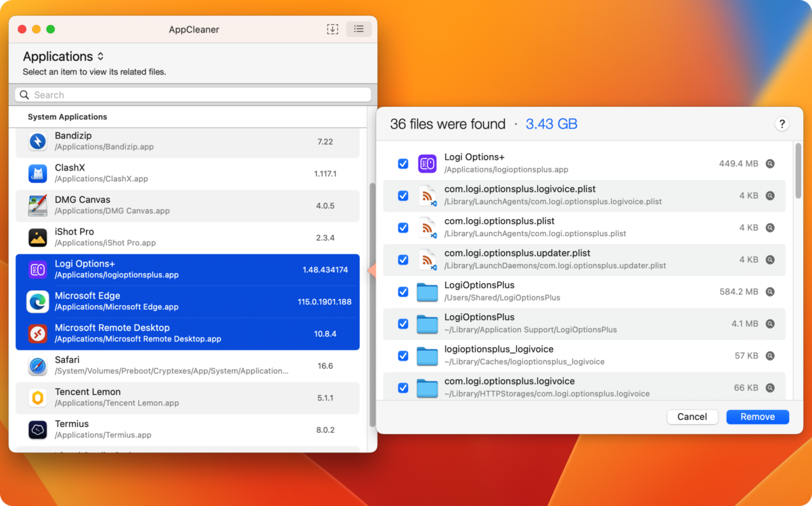Click the drop-zone toolbar icon in AppCleaner
The width and height of the screenshot is (812, 506).
pos(332,29)
